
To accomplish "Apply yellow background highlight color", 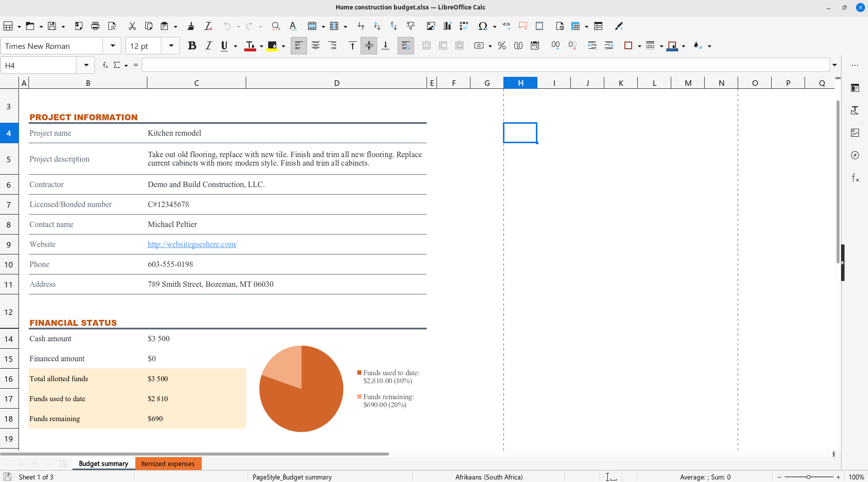I will click(272, 46).
